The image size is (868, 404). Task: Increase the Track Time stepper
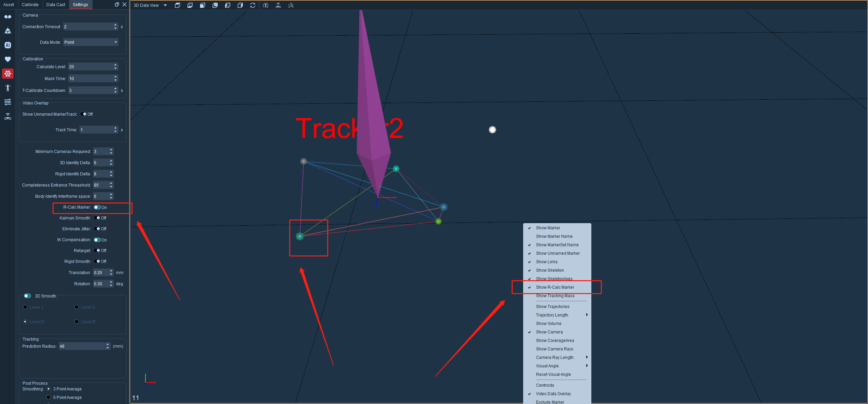(x=116, y=128)
